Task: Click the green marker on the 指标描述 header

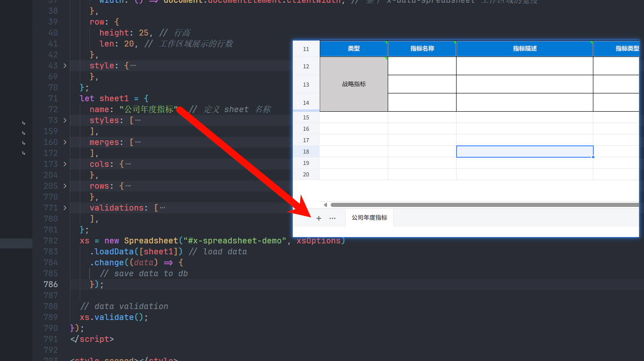Action: pyautogui.click(x=591, y=42)
